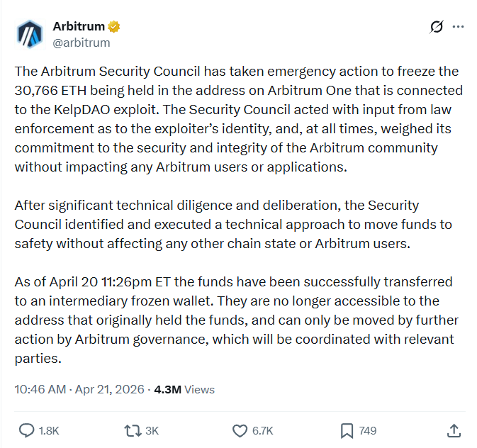
Task: Open the three-dot more options menu
Action: pos(458,27)
